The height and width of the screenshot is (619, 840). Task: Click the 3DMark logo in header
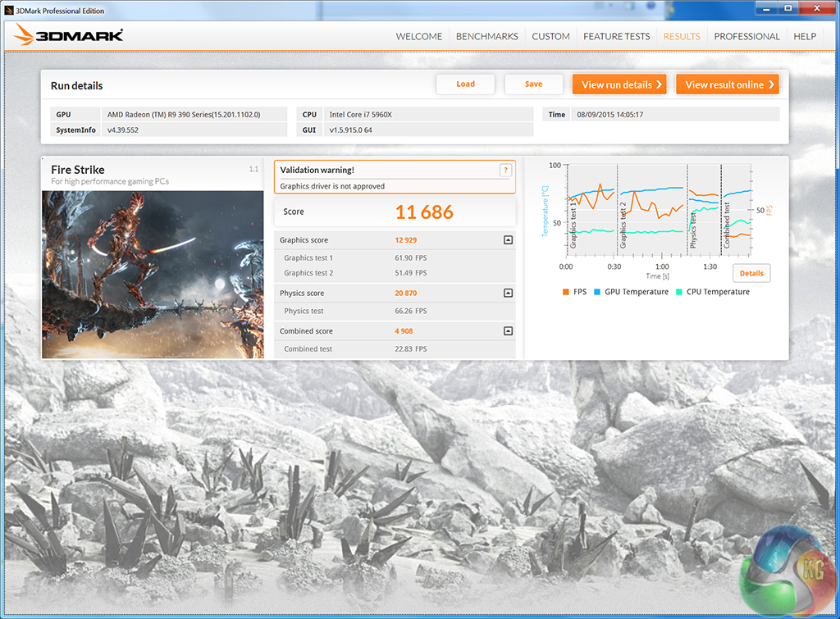[70, 35]
